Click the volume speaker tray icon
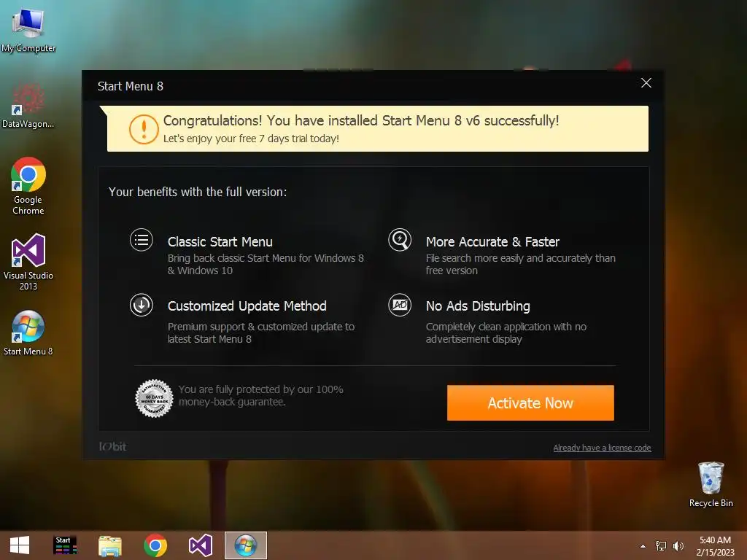 [x=678, y=546]
